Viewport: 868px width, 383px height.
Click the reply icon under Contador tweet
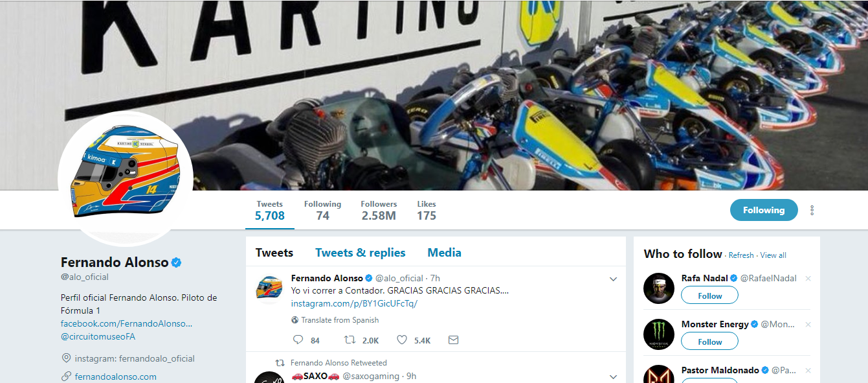[x=298, y=340]
